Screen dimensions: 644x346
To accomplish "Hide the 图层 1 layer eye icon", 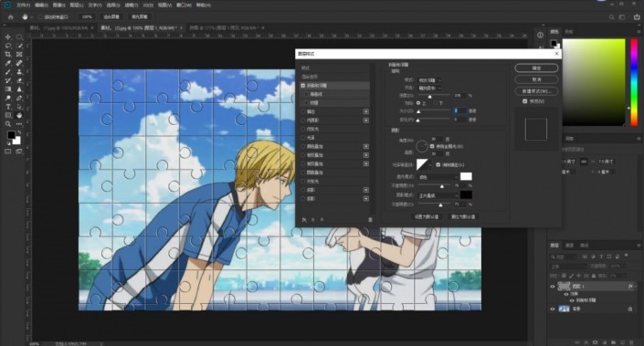I will point(552,287).
